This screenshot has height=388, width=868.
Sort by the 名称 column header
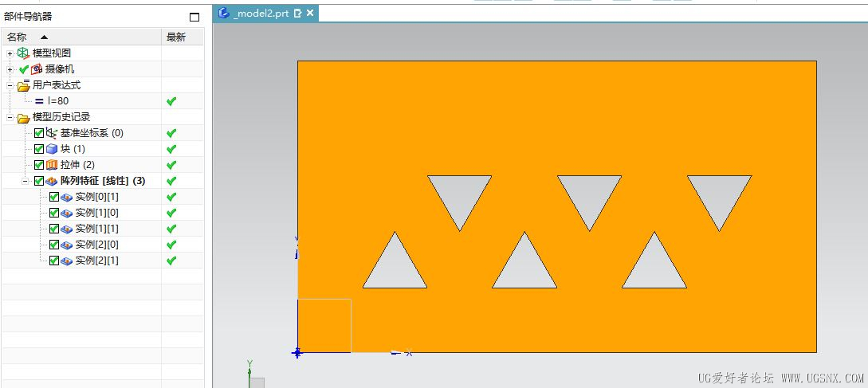(81, 37)
